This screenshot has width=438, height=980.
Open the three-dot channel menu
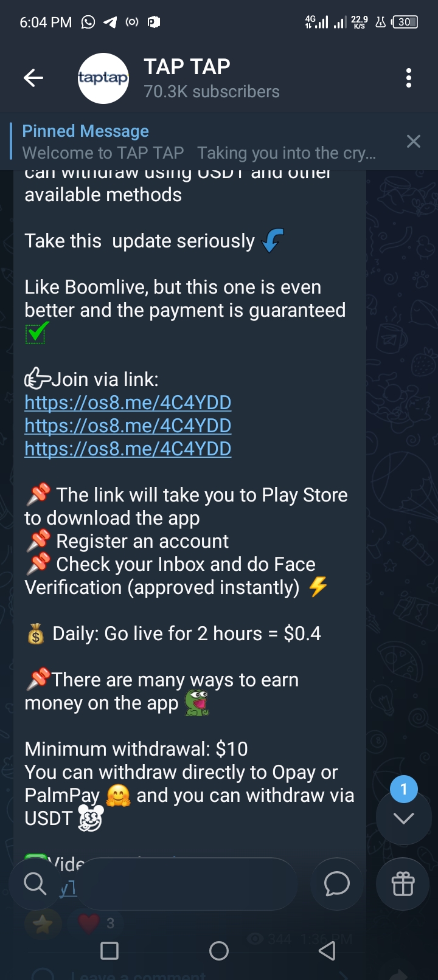[408, 78]
